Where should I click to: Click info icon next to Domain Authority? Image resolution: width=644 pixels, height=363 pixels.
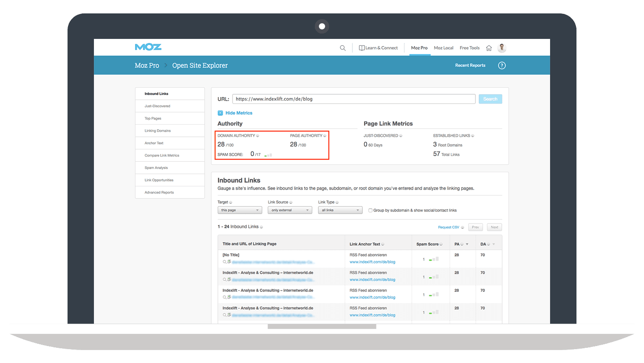pyautogui.click(x=258, y=135)
